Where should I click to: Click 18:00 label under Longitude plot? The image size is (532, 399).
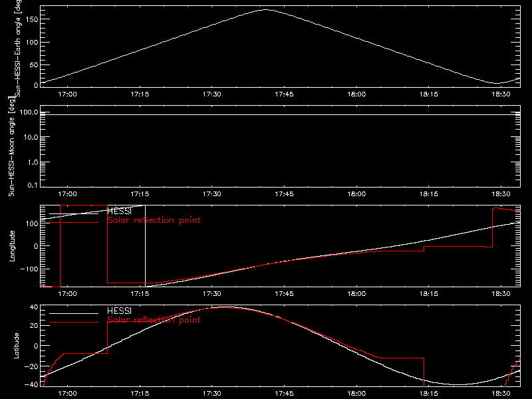pyautogui.click(x=356, y=294)
